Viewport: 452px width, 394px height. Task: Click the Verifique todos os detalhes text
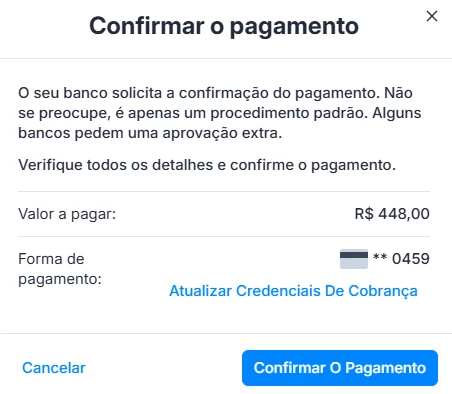click(207, 165)
